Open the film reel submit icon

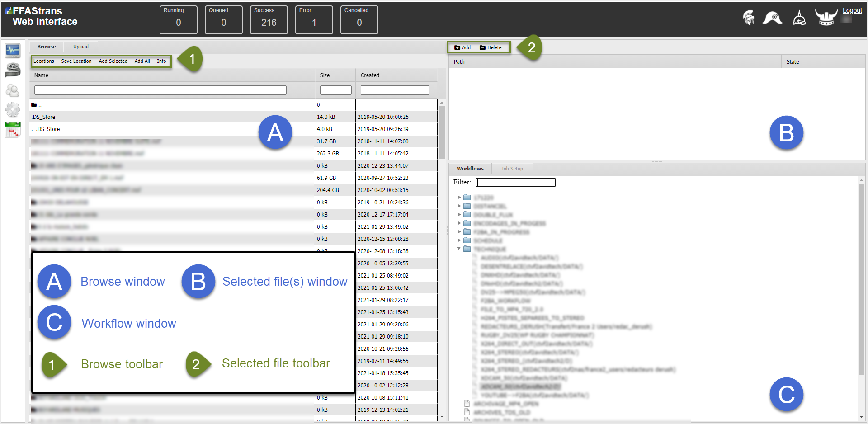tap(13, 70)
